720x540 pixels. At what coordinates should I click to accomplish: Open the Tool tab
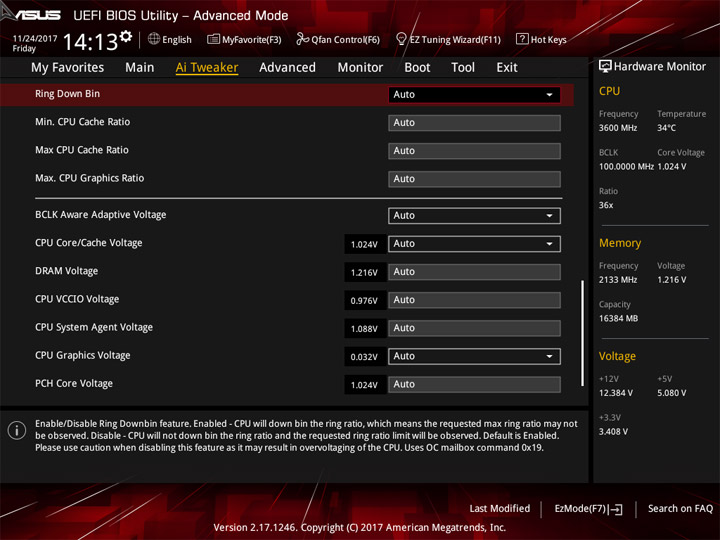[463, 68]
